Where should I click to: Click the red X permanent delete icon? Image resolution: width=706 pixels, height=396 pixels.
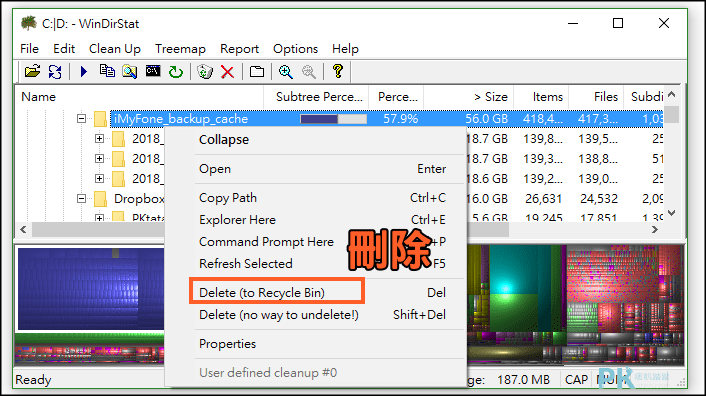click(x=228, y=72)
